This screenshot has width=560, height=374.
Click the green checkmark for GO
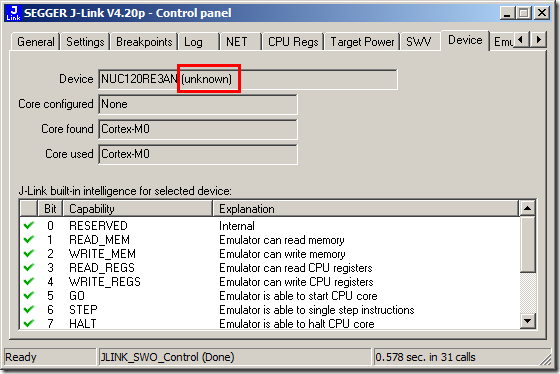tap(29, 295)
